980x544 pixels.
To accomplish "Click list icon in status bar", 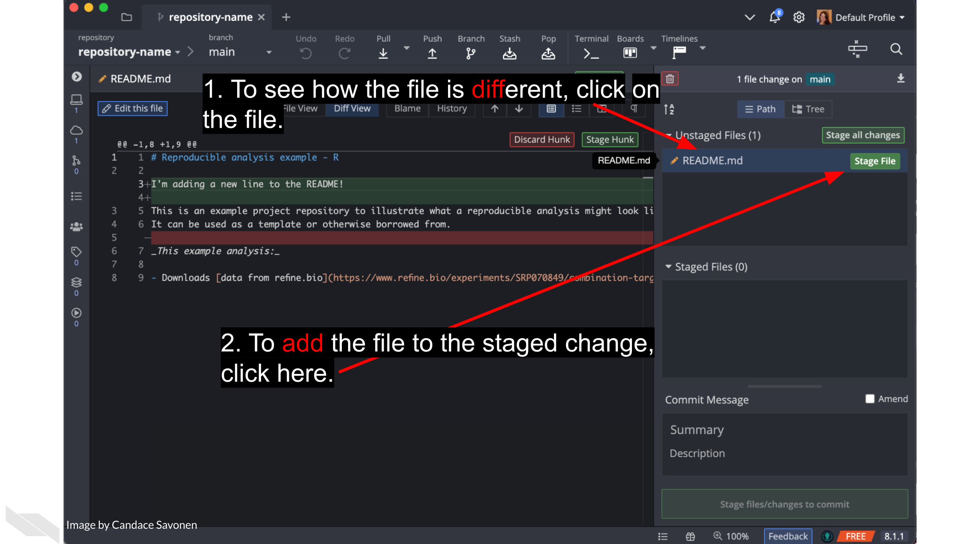I will point(662,536).
